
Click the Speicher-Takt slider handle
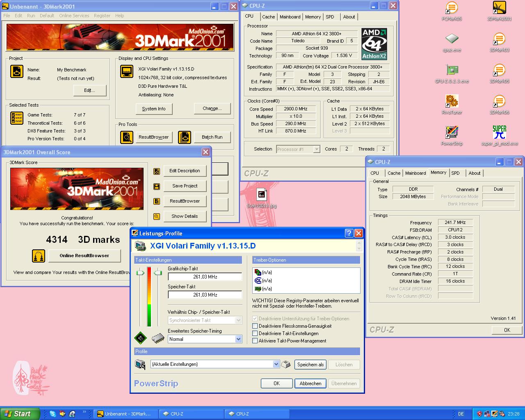[158, 273]
